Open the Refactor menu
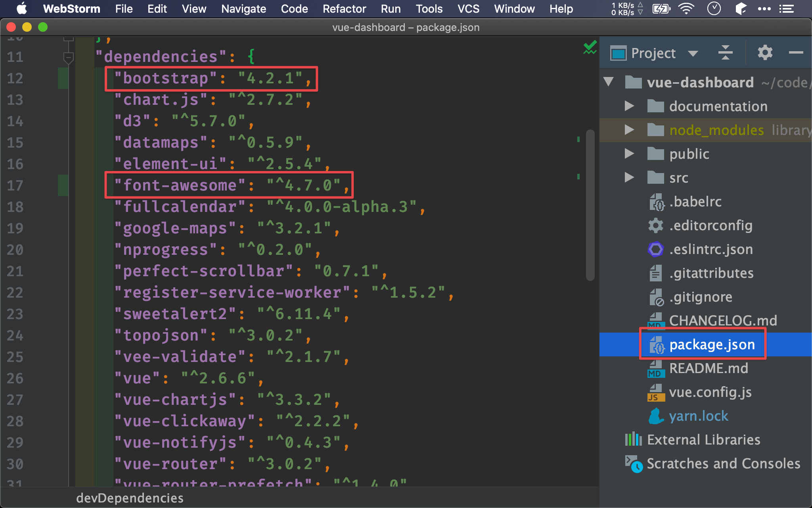812x508 pixels. tap(344, 8)
